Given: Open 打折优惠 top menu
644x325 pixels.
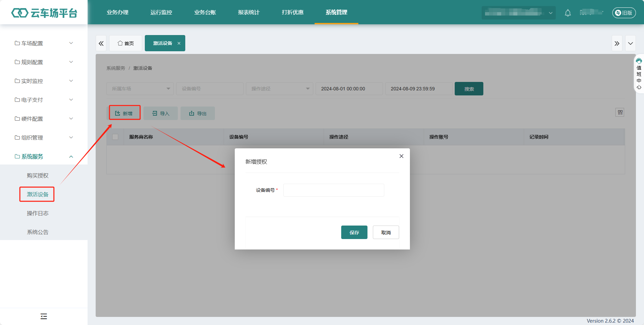Looking at the screenshot, I should 293,12.
